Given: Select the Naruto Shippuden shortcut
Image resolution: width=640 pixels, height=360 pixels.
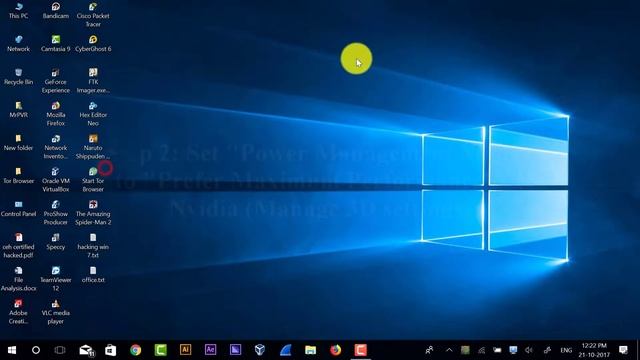Looking at the screenshot, I should [93, 147].
